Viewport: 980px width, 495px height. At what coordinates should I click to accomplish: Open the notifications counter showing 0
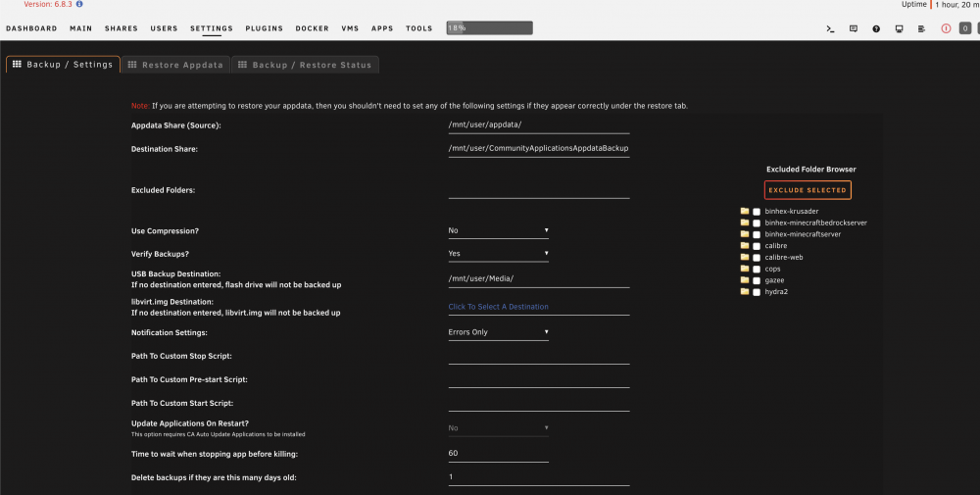point(965,28)
